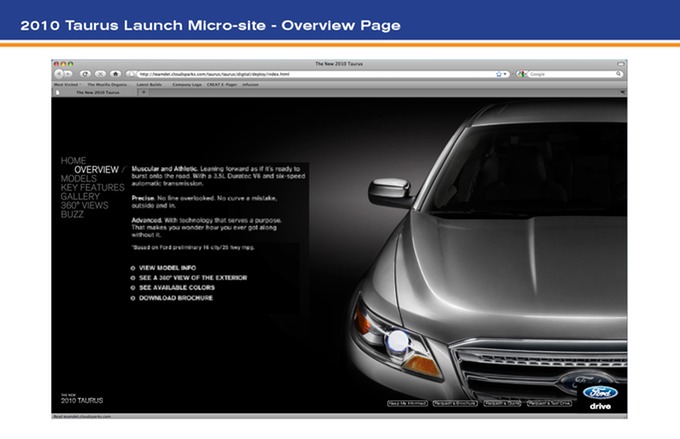Click the site identity icon beside URL
The height and width of the screenshot is (439, 680).
(x=132, y=74)
